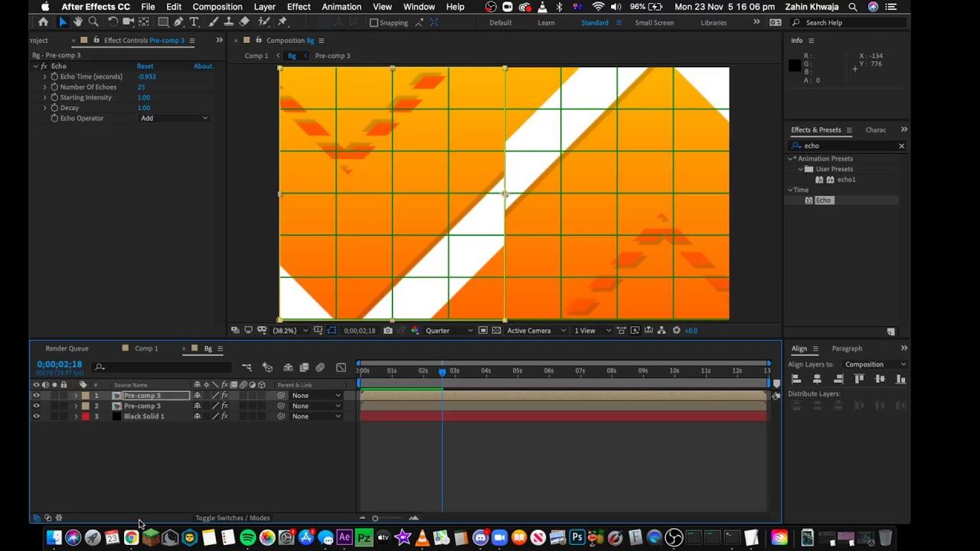Select the Type tool

(x=194, y=22)
